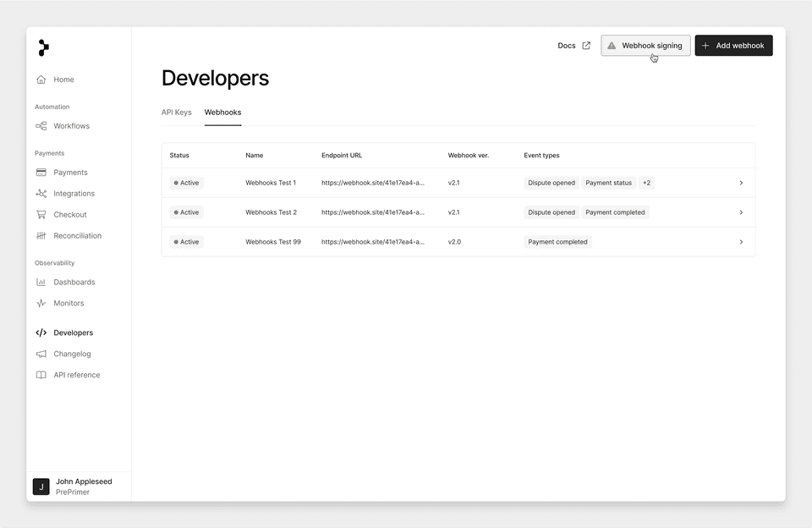Click the Webhook ver. column header

tap(468, 156)
